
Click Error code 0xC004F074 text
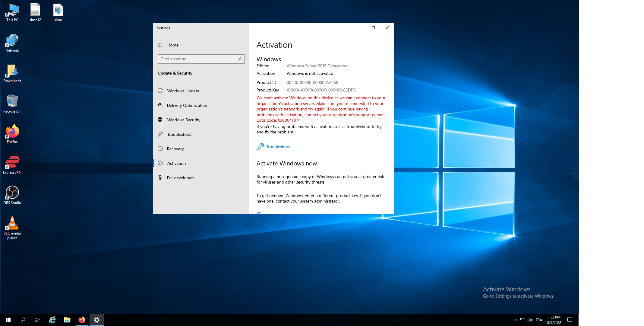coord(279,120)
